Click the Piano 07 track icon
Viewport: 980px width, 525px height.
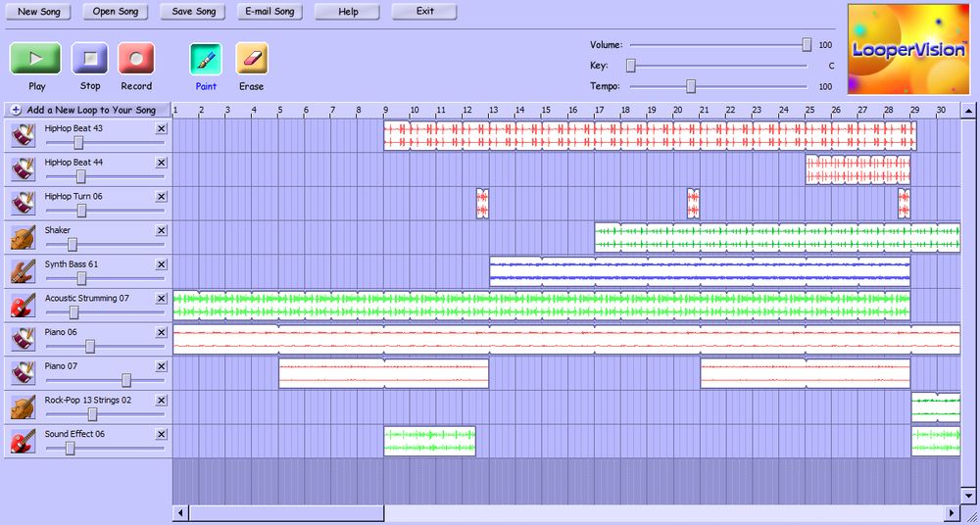point(23,373)
